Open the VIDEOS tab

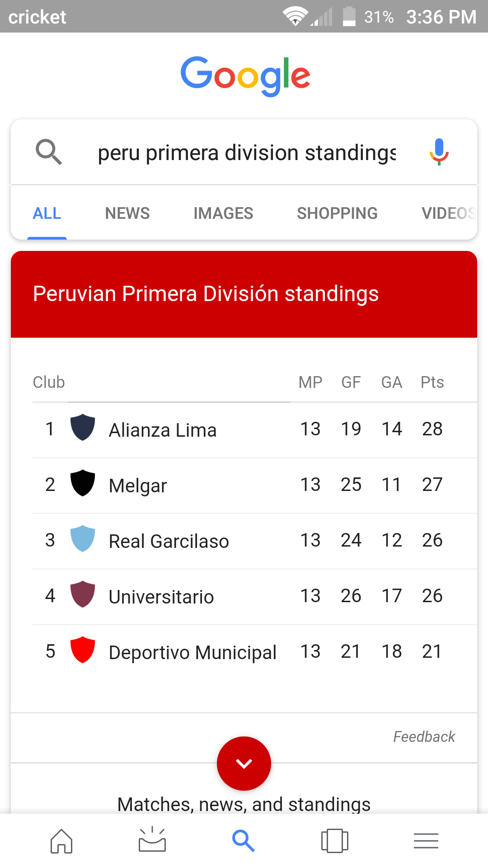tap(448, 213)
